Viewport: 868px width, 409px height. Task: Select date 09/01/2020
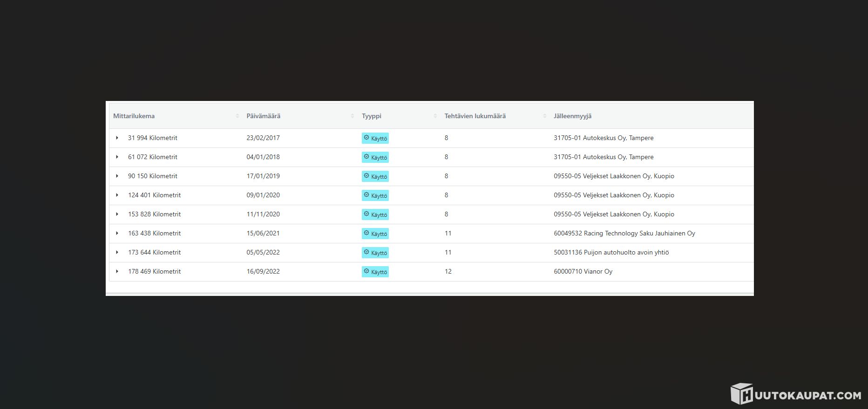[x=263, y=195]
